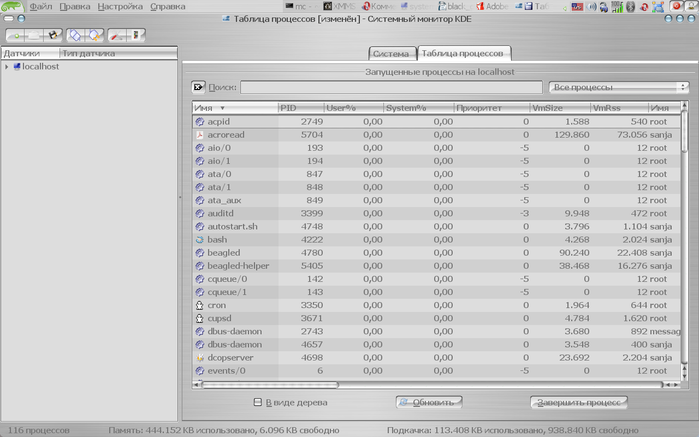Select the auditd process row
The height and width of the screenshot is (437, 699).
point(437,213)
